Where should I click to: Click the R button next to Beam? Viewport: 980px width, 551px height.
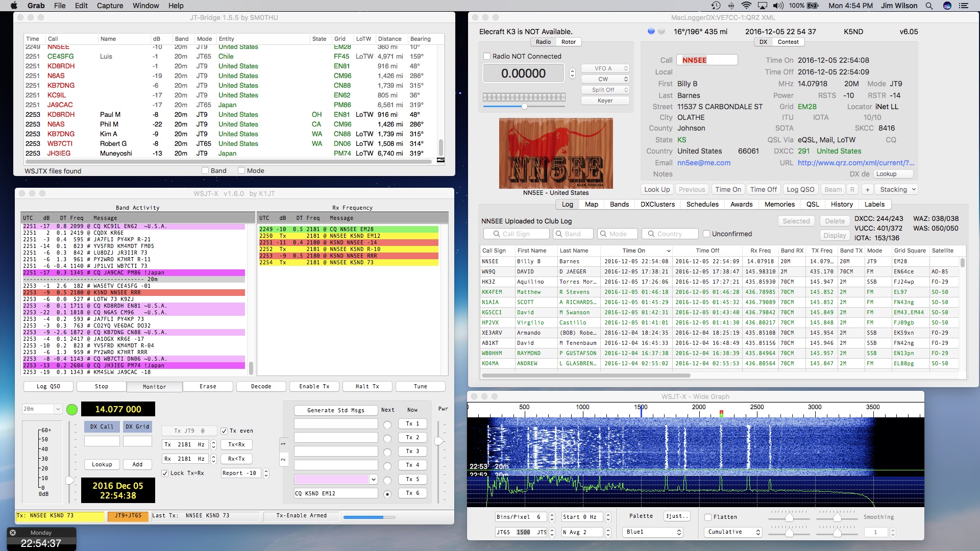pos(852,189)
